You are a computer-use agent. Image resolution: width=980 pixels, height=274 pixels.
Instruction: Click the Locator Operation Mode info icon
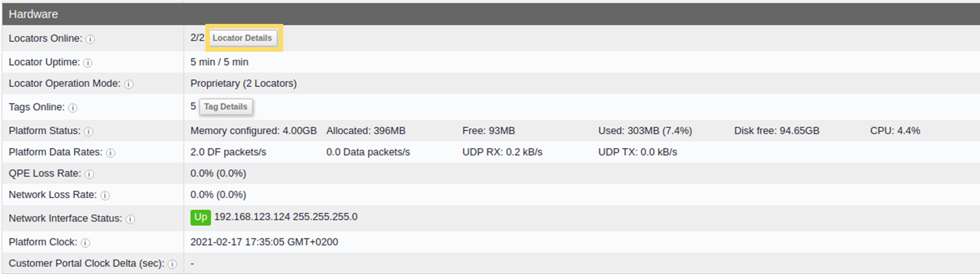click(x=129, y=84)
